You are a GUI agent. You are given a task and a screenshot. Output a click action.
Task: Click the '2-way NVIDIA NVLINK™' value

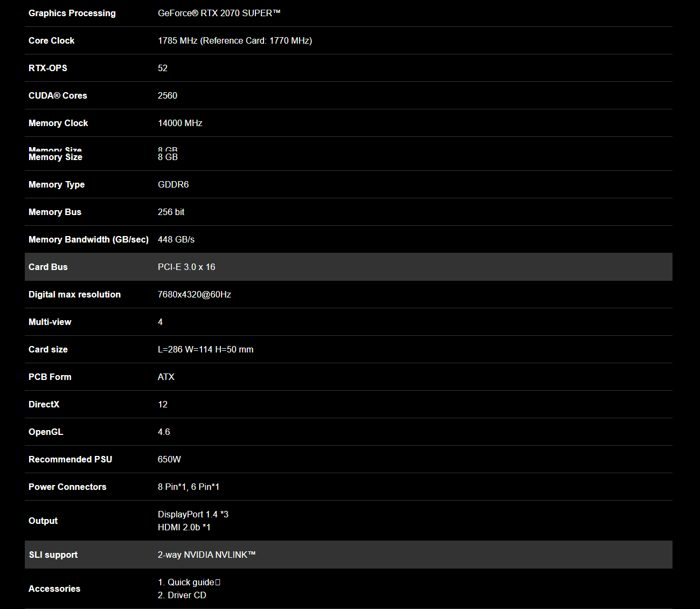[206, 555]
